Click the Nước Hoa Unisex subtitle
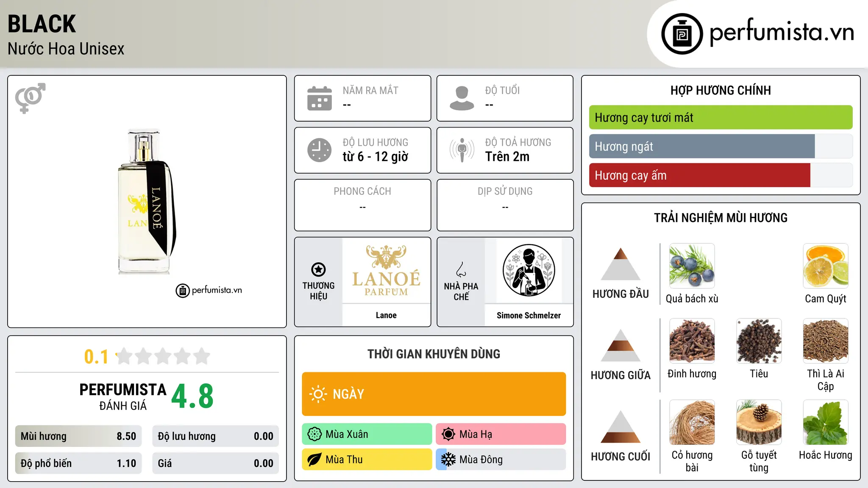Image resolution: width=868 pixels, height=488 pixels. [66, 49]
